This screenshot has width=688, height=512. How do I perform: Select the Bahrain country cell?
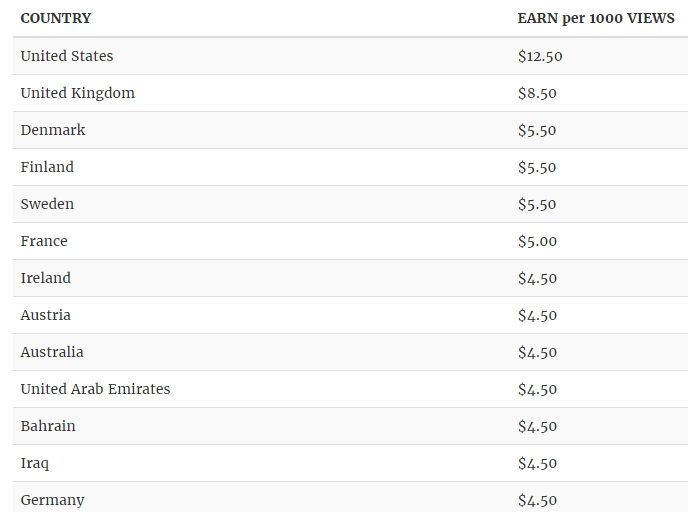click(48, 426)
